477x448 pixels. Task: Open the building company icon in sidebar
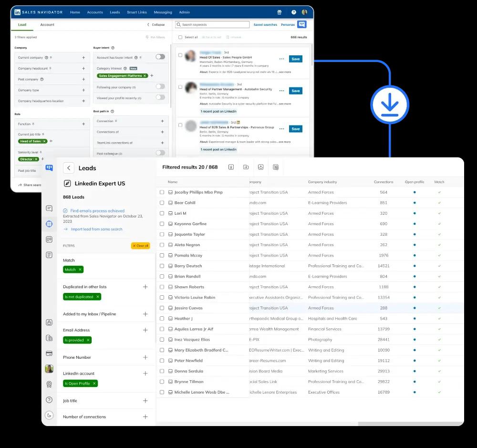click(x=49, y=338)
